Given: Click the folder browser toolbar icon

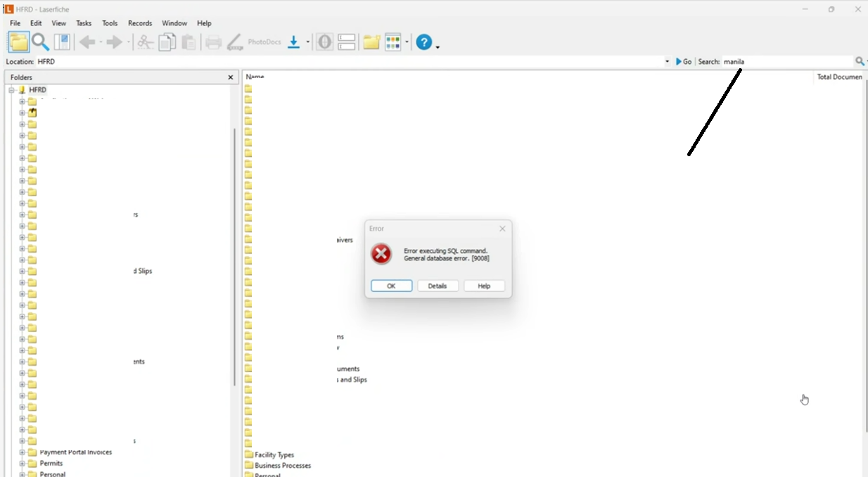Looking at the screenshot, I should pyautogui.click(x=18, y=42).
